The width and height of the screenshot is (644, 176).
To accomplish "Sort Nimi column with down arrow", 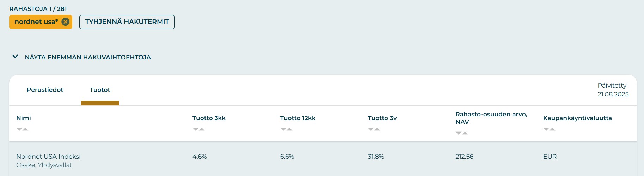I will [19, 129].
